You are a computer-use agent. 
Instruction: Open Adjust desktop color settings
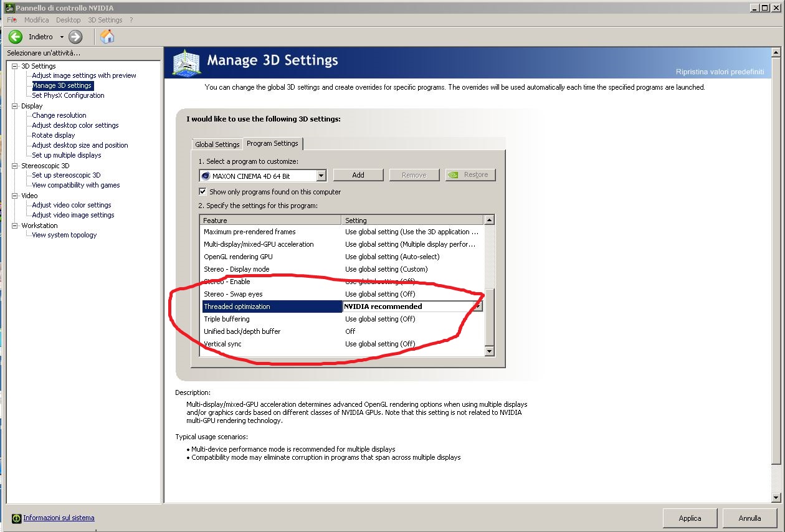pos(75,125)
